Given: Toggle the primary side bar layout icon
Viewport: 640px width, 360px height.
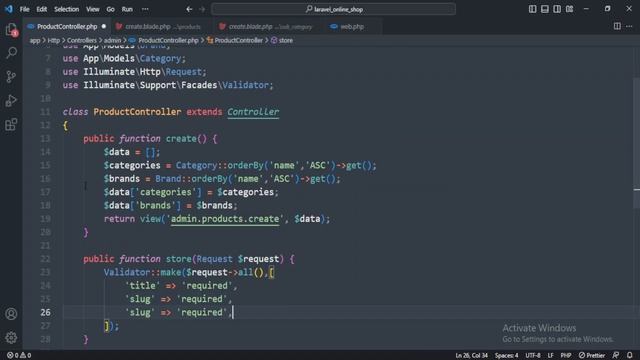Looking at the screenshot, I should pyautogui.click(x=533, y=9).
